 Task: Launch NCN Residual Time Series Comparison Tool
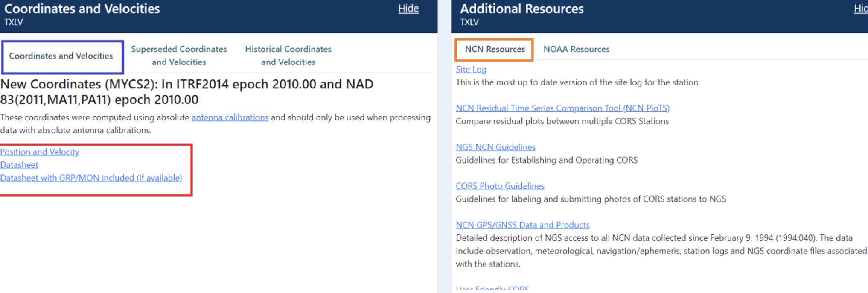(562, 108)
